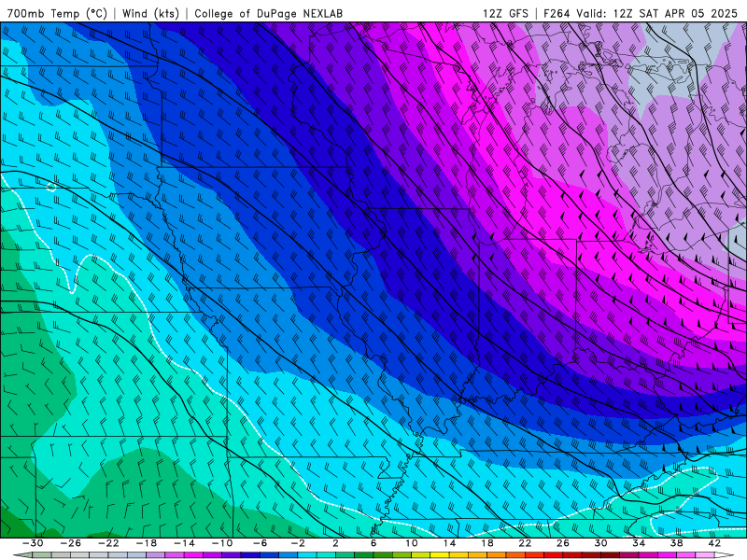Click the "College of DuPage NEXLAB" label
Viewport: 747px width, 560px height.
click(x=268, y=14)
